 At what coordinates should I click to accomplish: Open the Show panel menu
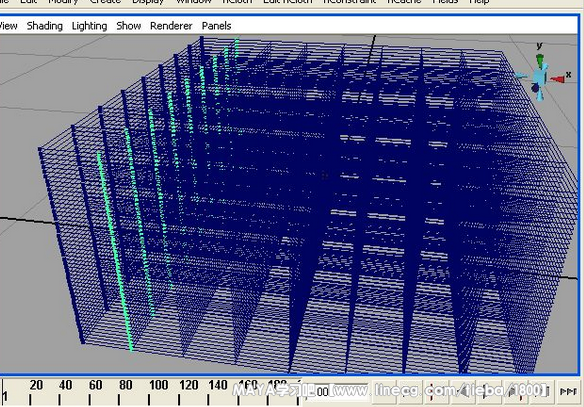128,26
